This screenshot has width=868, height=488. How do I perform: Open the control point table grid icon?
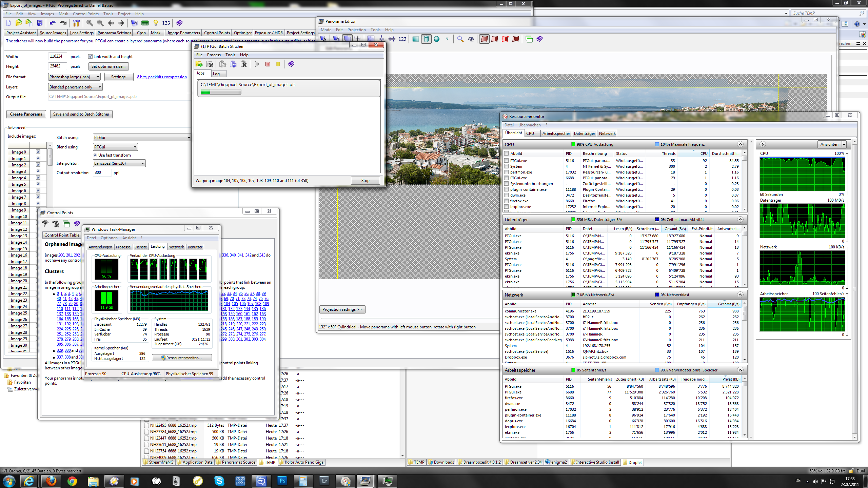pos(145,23)
